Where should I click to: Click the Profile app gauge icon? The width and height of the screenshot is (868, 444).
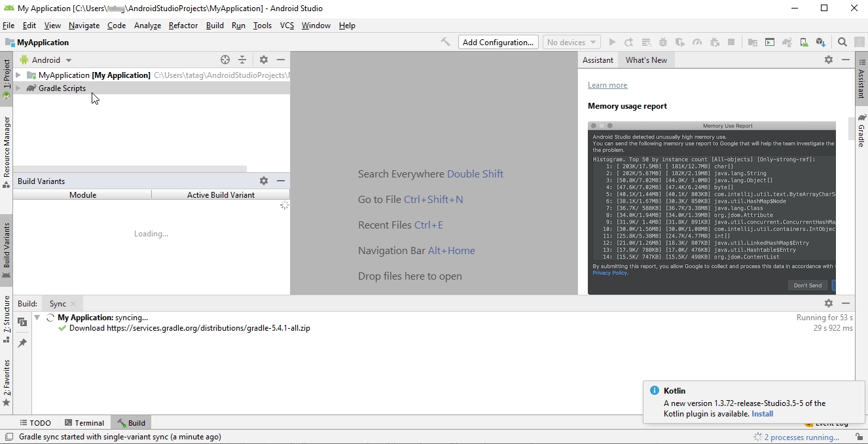(697, 42)
